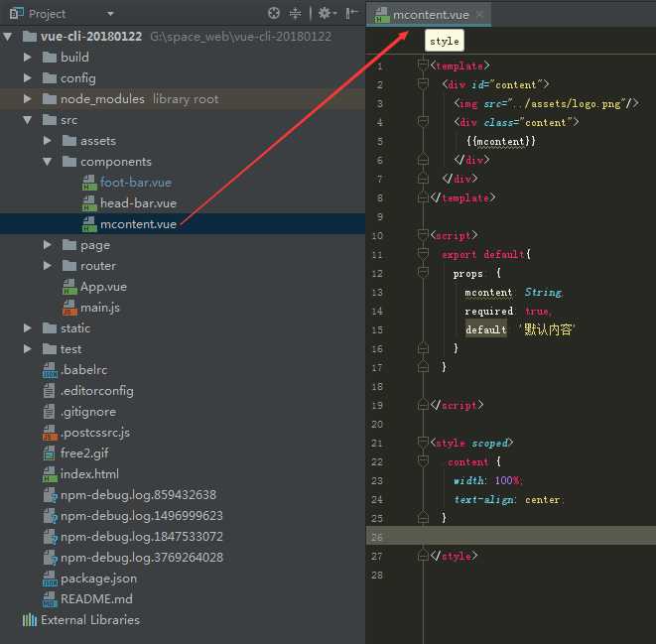
Task: Click the String type on line 13
Action: pyautogui.click(x=543, y=292)
